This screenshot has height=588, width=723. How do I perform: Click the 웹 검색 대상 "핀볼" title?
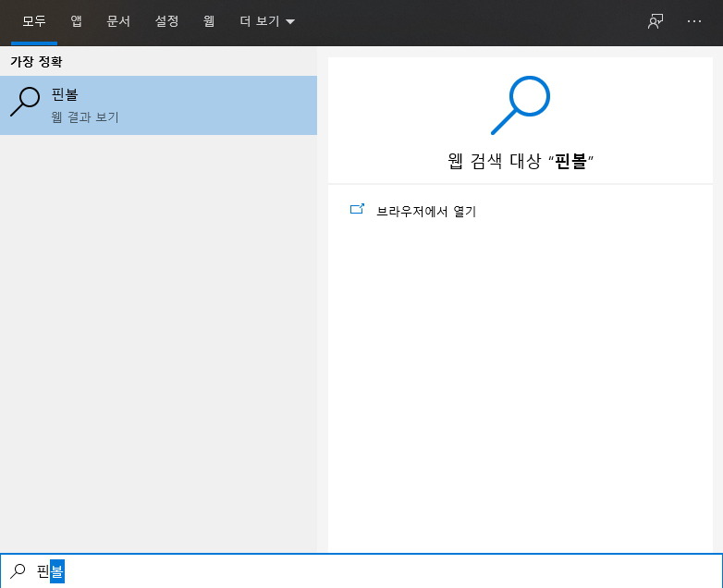521,162
